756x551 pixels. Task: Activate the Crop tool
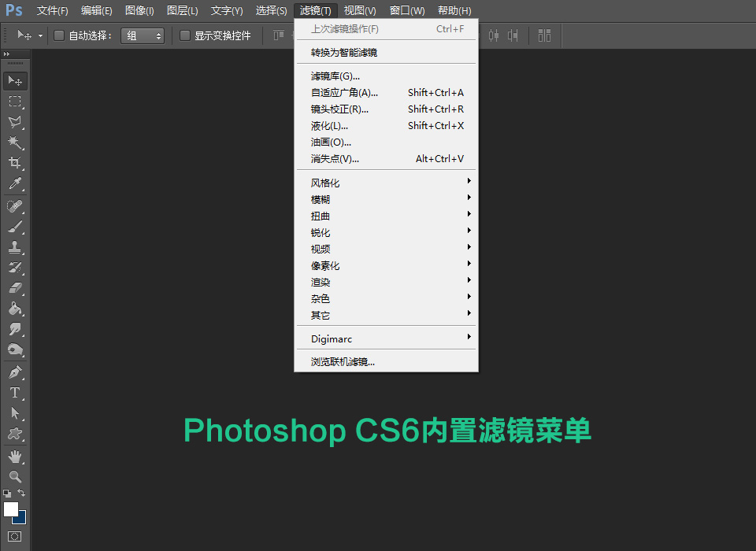17,163
